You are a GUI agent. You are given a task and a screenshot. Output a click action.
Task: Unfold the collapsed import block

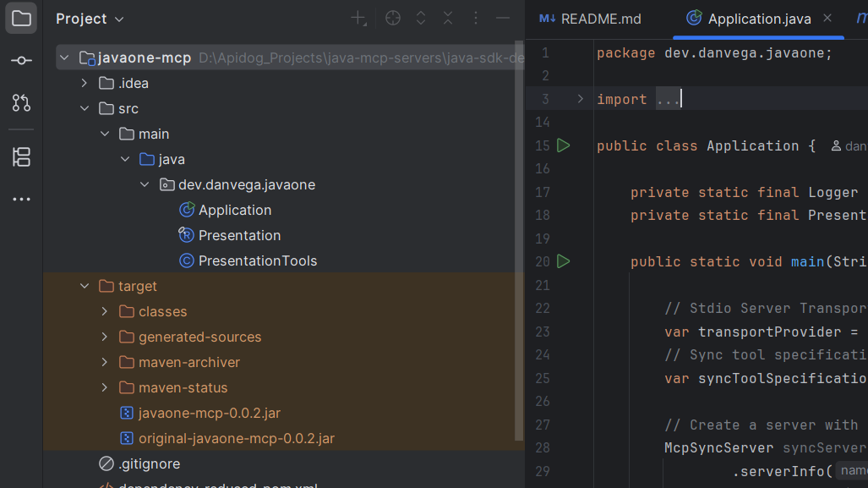580,99
